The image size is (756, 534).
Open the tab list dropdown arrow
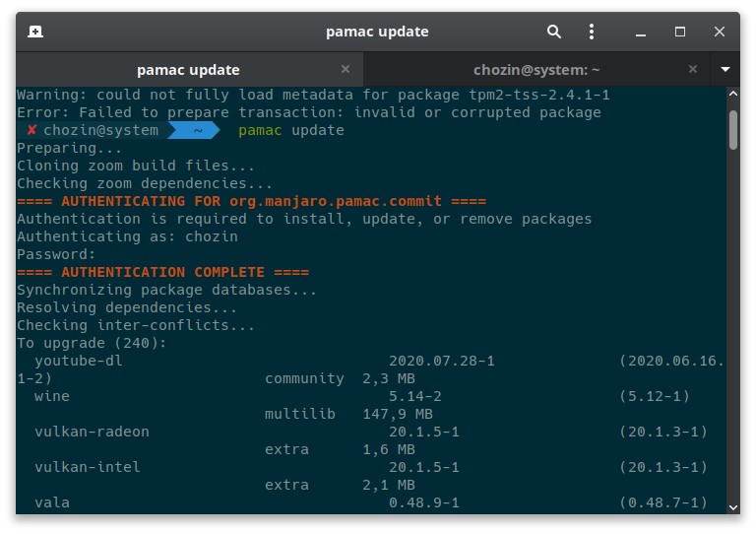click(x=725, y=70)
